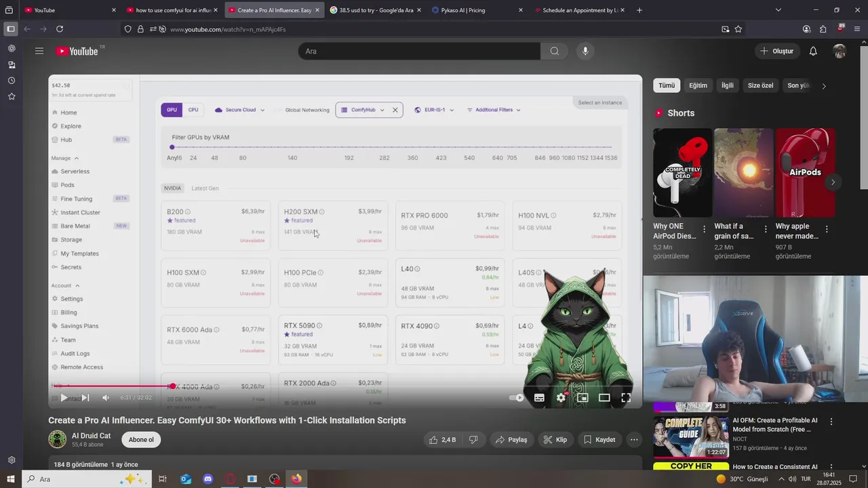Viewport: 868px width, 488px height.
Task: Switch to miniplayer mode
Action: pos(583,398)
